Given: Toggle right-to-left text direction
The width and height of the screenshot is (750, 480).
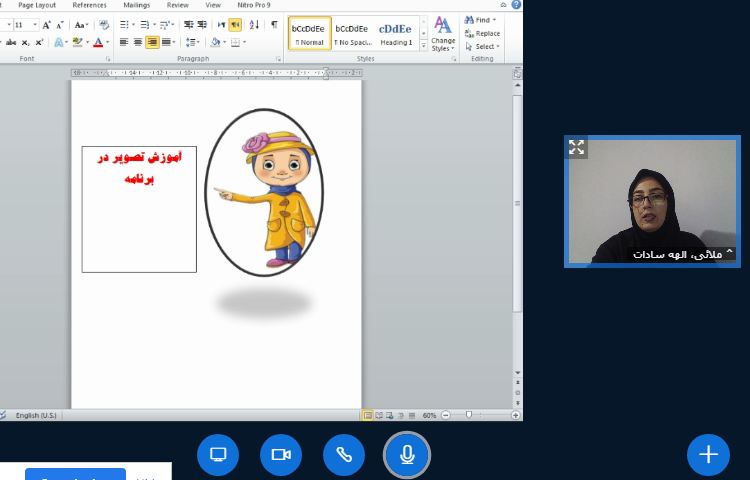Looking at the screenshot, I should [x=235, y=25].
